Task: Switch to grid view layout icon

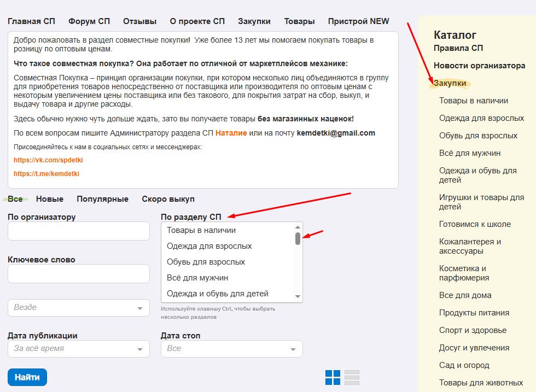Action: [x=333, y=377]
